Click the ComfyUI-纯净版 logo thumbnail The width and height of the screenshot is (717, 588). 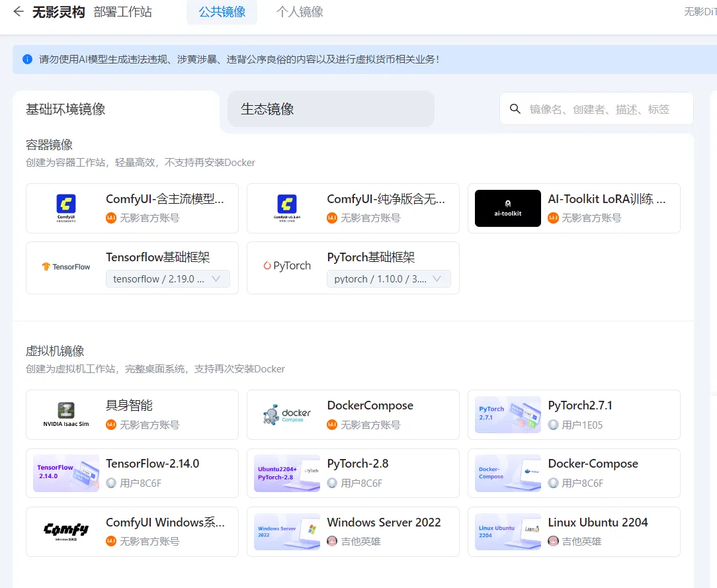(287, 208)
